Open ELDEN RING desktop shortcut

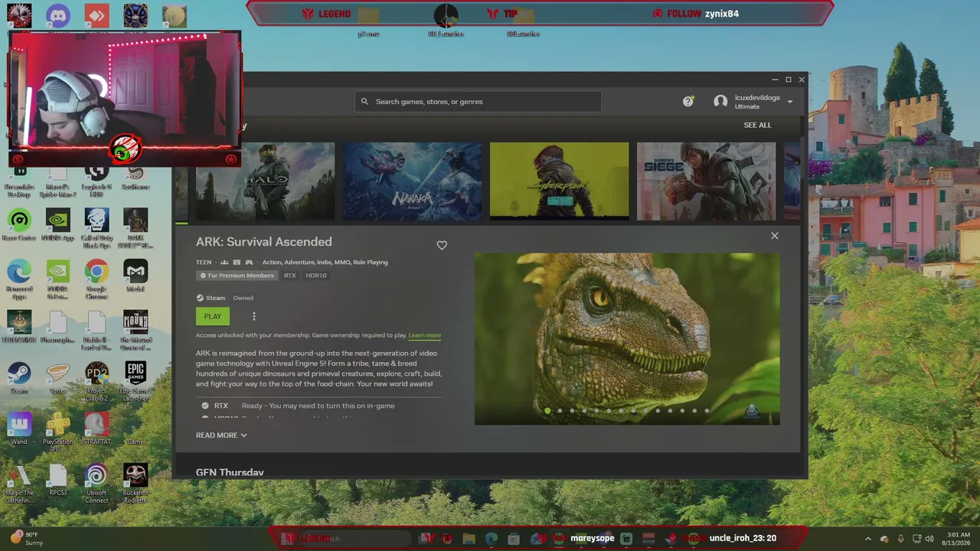coord(19,328)
